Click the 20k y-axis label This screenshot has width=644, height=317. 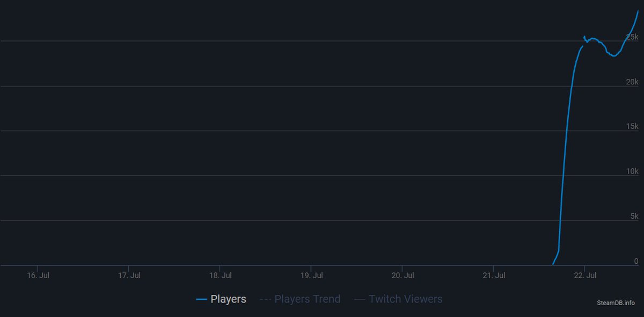point(632,82)
